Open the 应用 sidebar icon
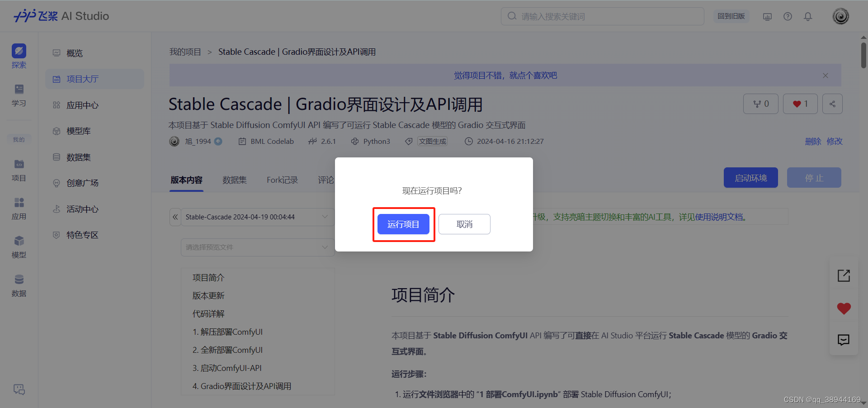 click(x=19, y=209)
